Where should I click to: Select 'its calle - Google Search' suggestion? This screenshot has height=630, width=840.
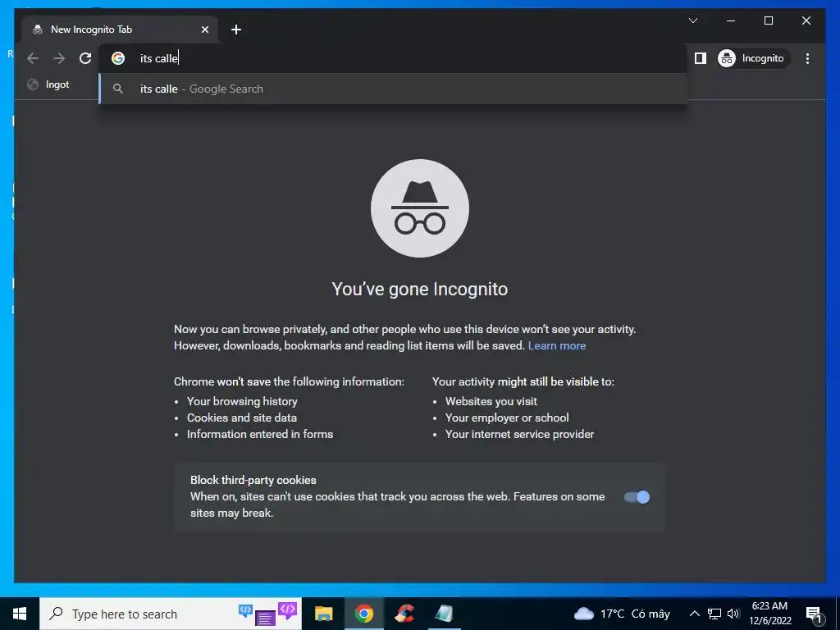click(393, 89)
